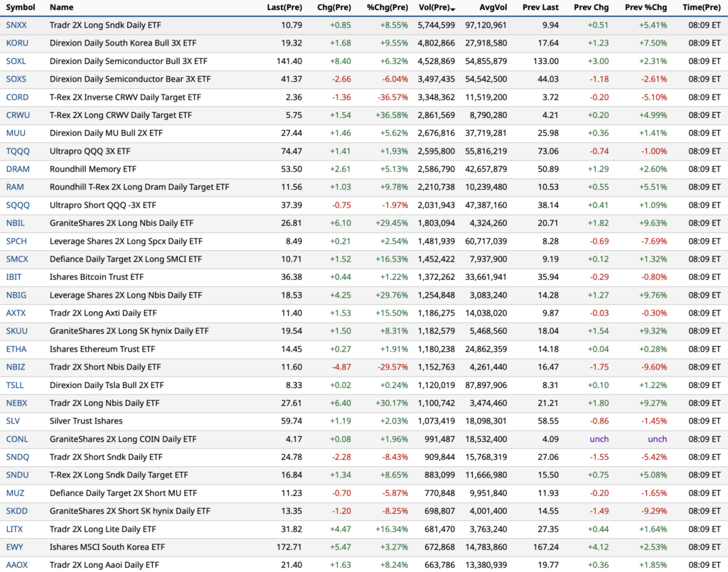Screen dimensions: 728x572
Task: Open the LITX symbol link
Action: coord(14,529)
